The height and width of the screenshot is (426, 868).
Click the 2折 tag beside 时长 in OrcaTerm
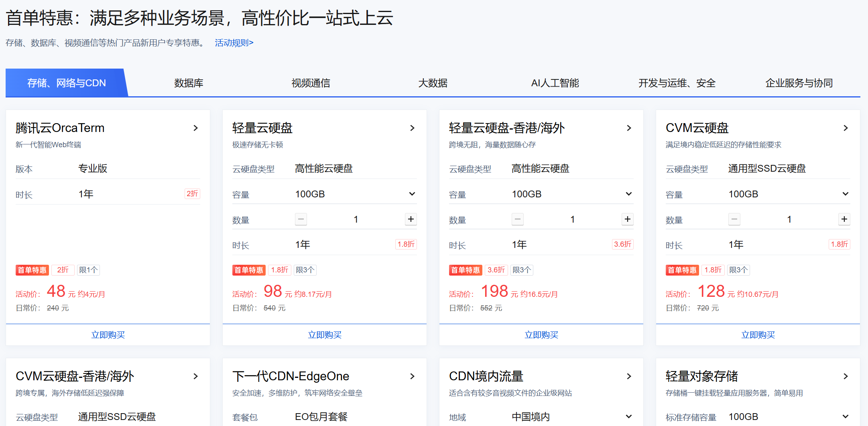[192, 194]
